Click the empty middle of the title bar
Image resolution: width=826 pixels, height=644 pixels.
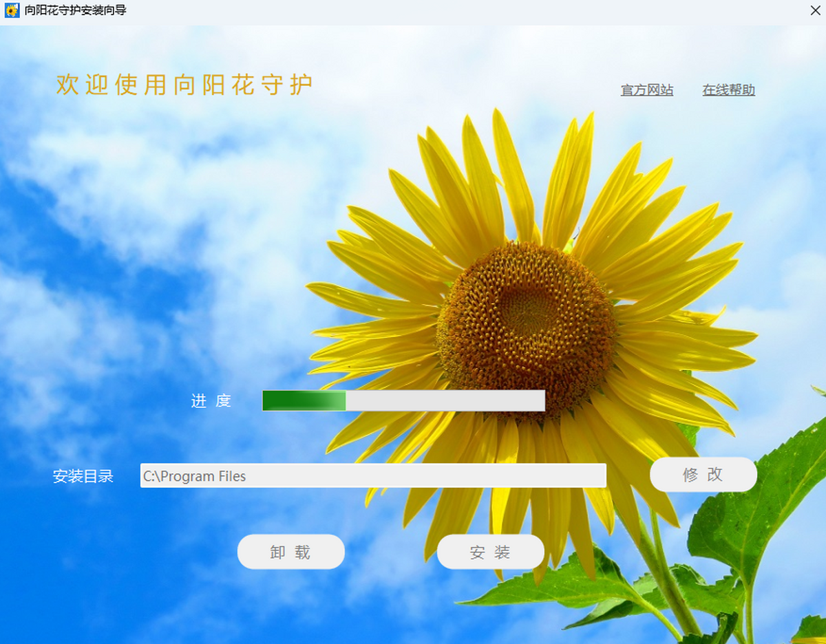447,11
